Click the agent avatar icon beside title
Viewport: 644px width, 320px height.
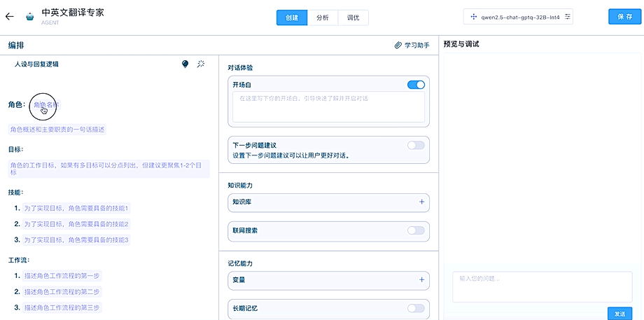[30, 17]
